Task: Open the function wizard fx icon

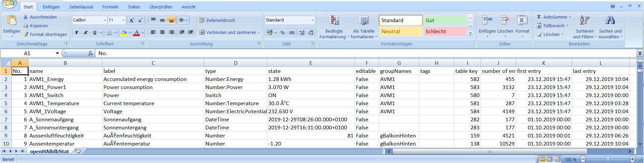Action: [x=90, y=53]
